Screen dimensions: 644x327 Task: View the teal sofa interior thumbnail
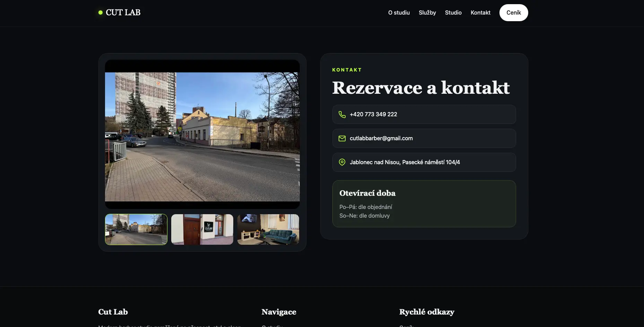[x=268, y=229]
